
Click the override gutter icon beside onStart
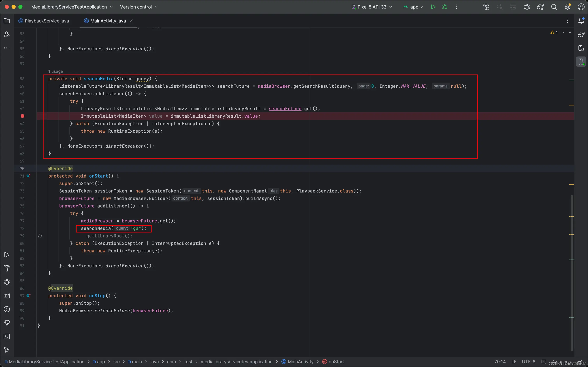coord(28,176)
